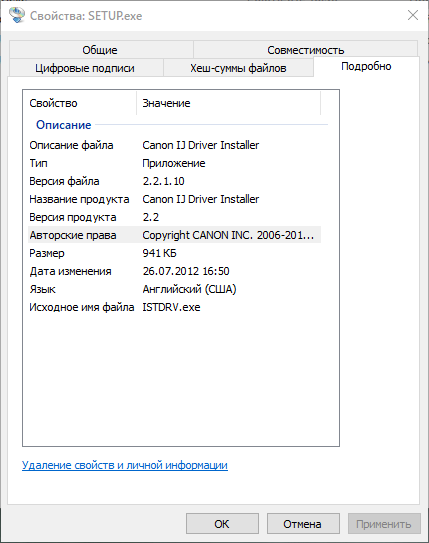
Task: Open the Цифровые подписи tab
Action: pos(86,68)
